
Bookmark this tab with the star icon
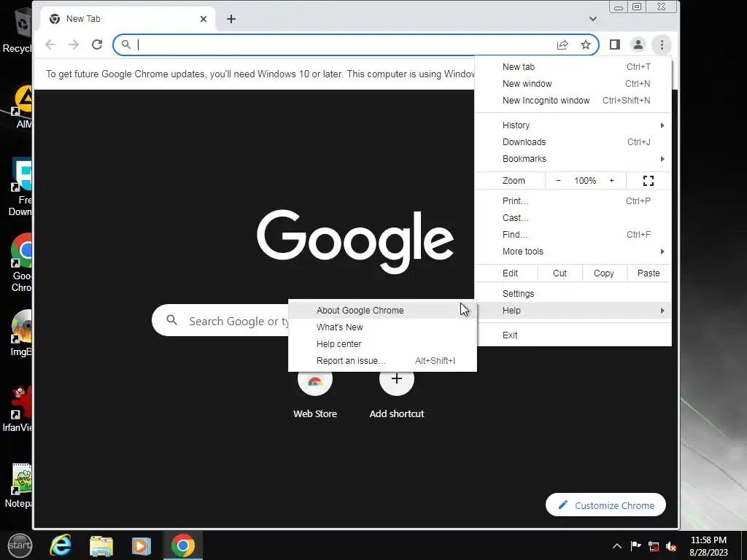(586, 44)
